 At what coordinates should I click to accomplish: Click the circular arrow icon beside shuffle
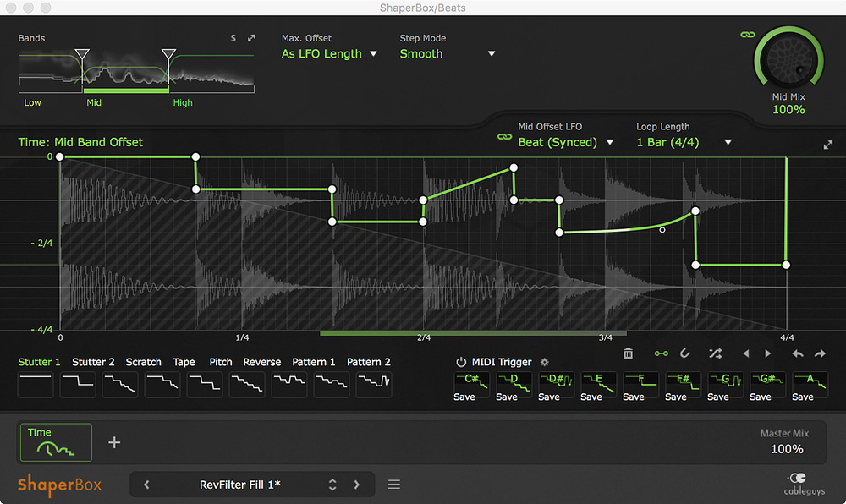point(684,353)
